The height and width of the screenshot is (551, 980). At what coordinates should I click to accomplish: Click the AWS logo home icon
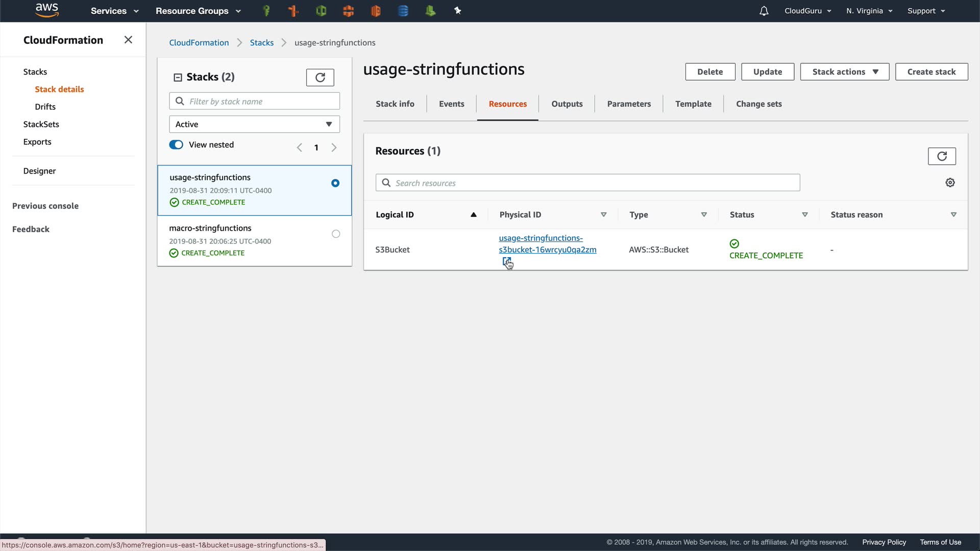pos(47,10)
